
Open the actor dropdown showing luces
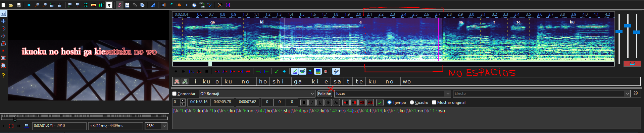click(x=447, y=94)
